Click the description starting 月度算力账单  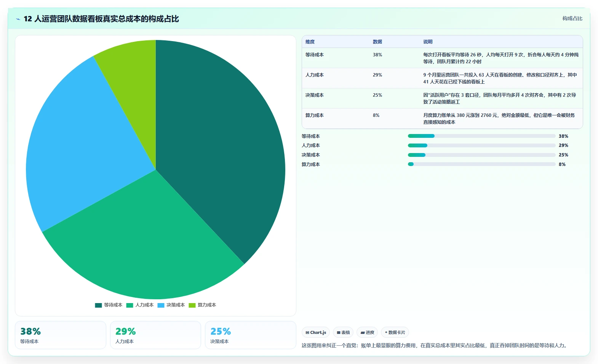(x=499, y=119)
